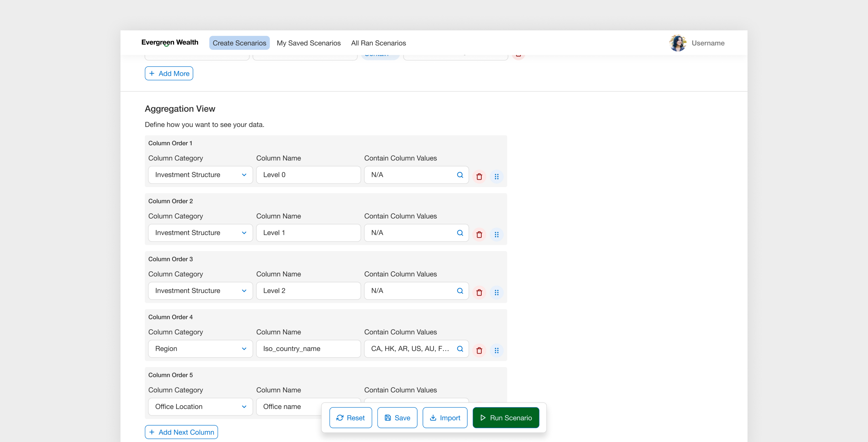The height and width of the screenshot is (442, 868).
Task: Click the user avatar picture
Action: (678, 43)
